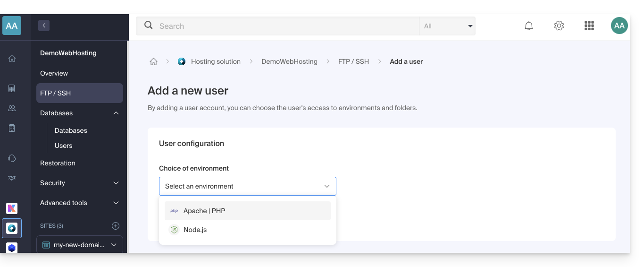Collapse the Databases sidebar section

tap(116, 113)
